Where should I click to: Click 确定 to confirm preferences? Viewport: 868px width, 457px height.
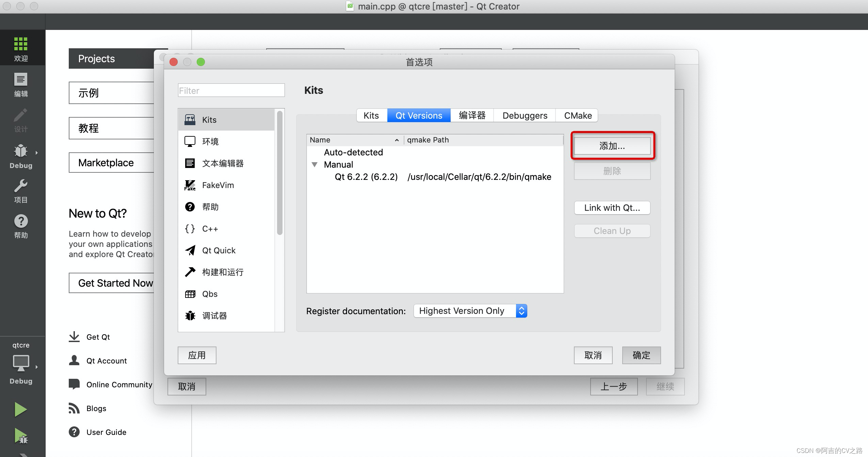pyautogui.click(x=641, y=355)
